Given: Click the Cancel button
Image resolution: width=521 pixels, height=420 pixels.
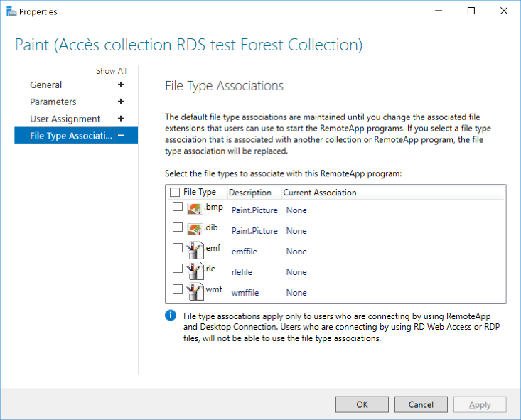Looking at the screenshot, I should click(421, 404).
